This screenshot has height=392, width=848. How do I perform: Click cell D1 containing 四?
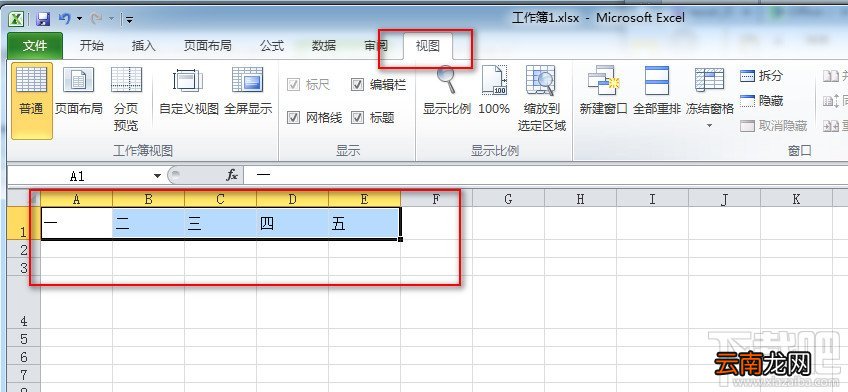tap(292, 223)
